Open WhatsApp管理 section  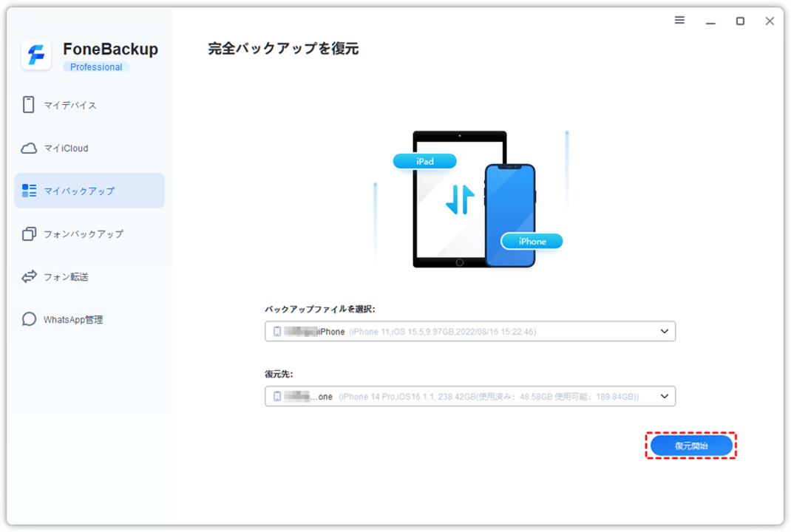coord(89,319)
